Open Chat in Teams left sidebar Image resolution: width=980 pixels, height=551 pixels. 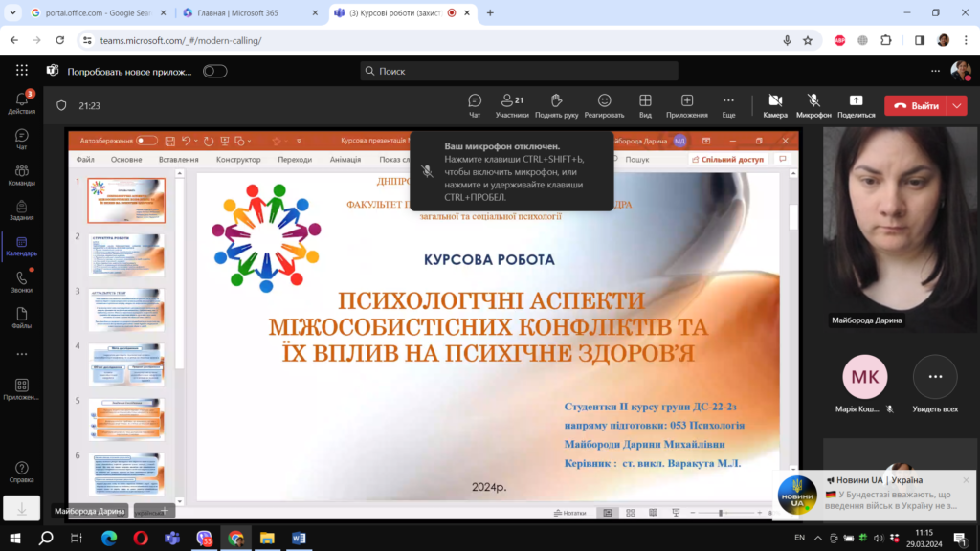click(x=21, y=140)
